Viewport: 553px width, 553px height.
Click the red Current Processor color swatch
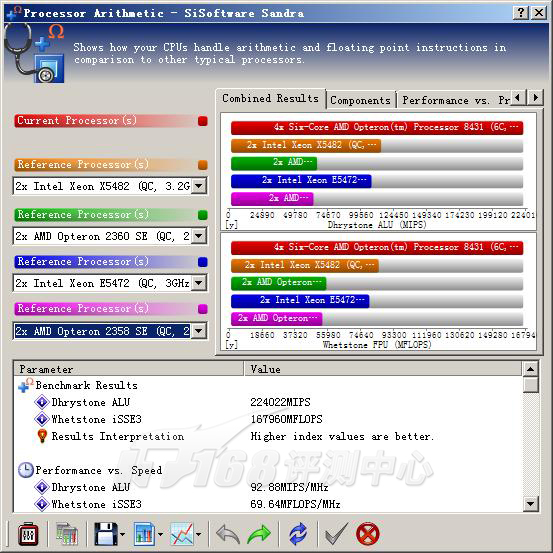pos(203,121)
